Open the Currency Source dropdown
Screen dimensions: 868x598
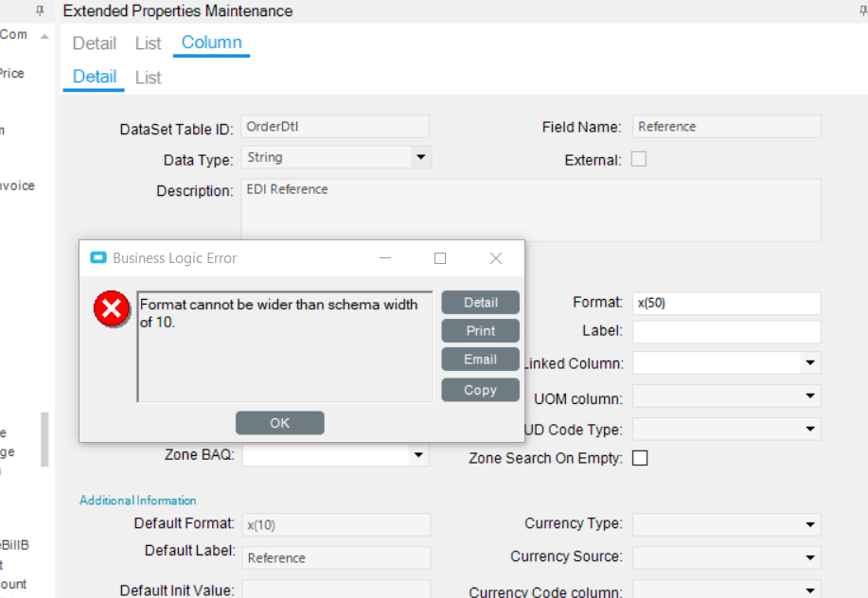click(811, 557)
